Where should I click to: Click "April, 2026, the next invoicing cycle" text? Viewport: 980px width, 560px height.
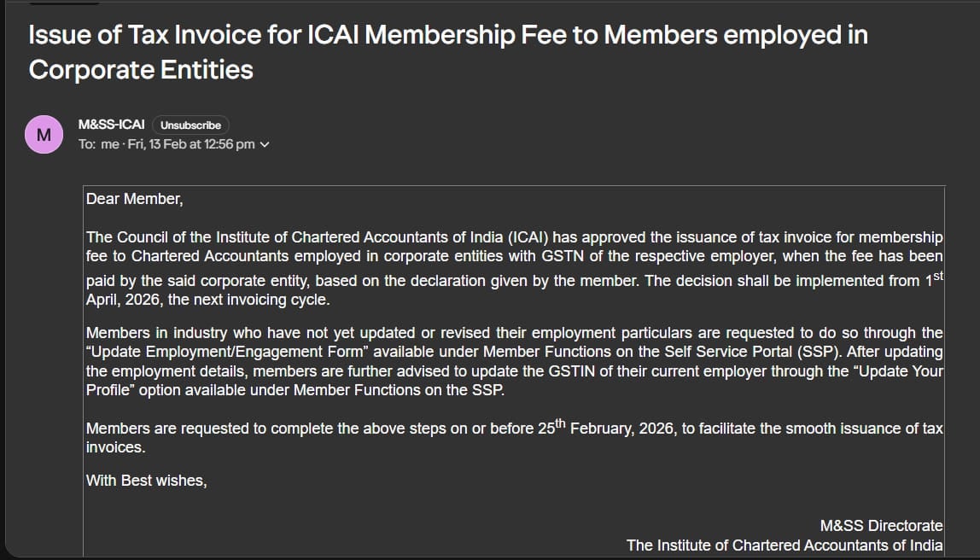[x=206, y=300]
